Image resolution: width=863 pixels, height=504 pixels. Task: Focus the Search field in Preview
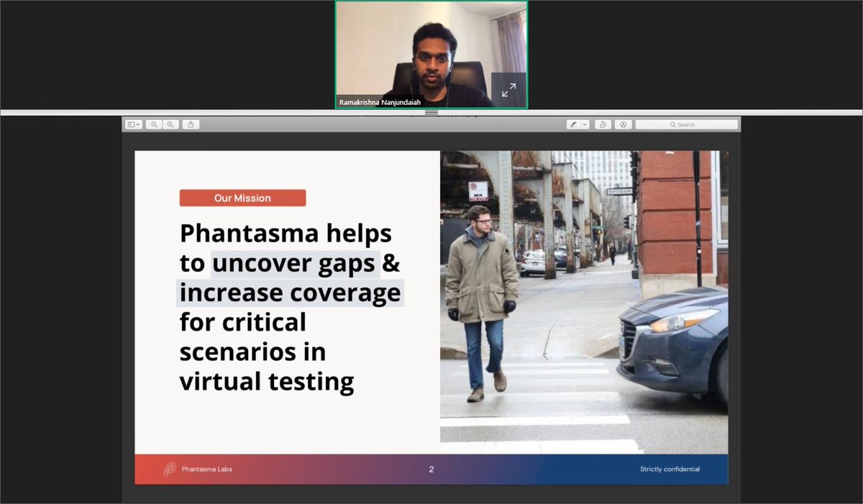point(685,124)
